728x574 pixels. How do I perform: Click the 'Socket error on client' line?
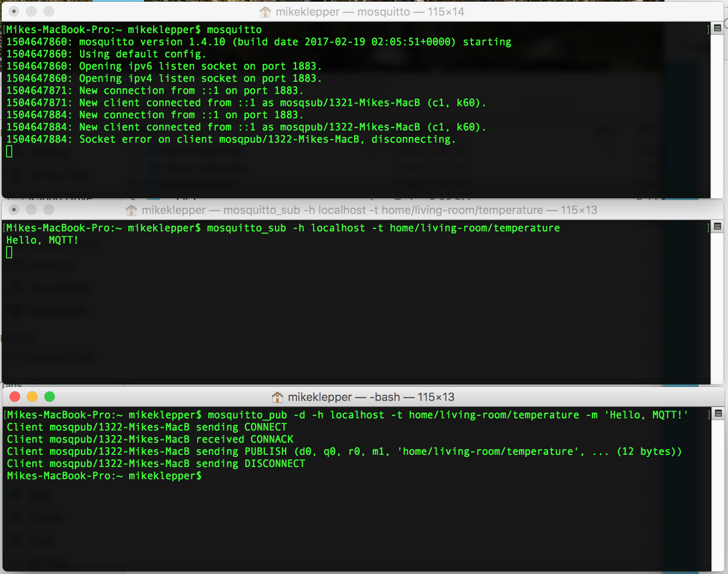[231, 139]
